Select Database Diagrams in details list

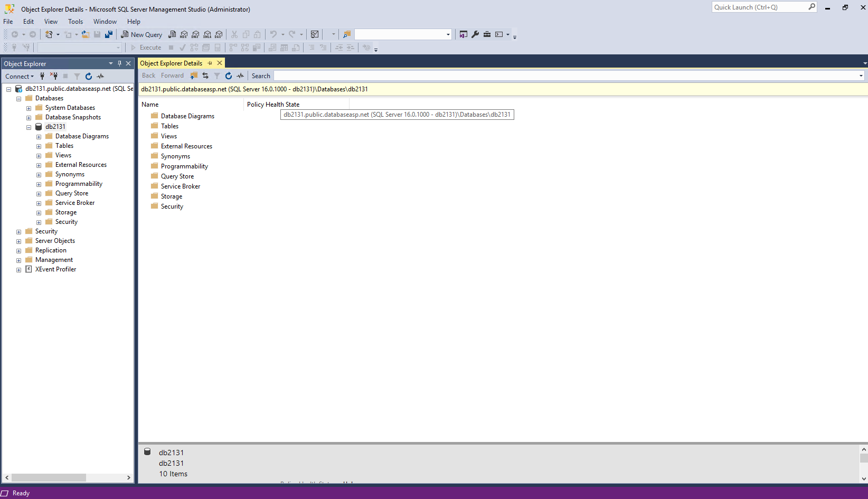click(187, 116)
